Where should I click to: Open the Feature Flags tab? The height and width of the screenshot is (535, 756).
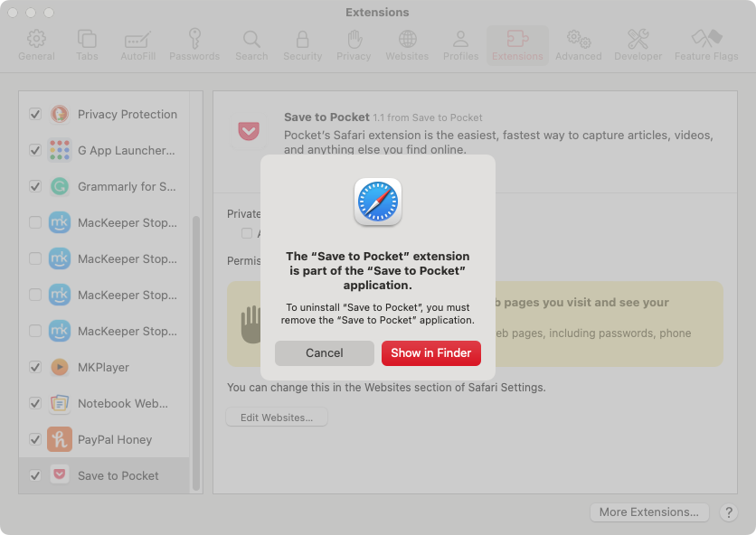[706, 45]
